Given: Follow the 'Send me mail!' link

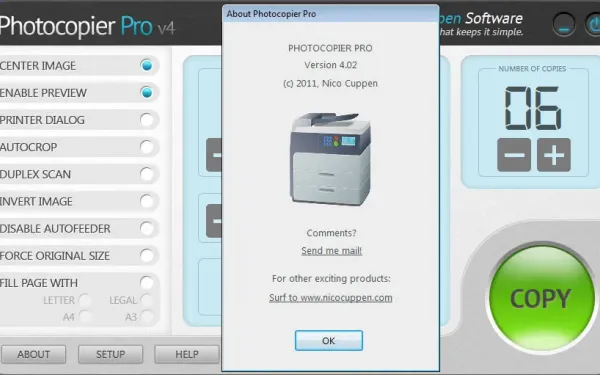Looking at the screenshot, I should tap(331, 251).
